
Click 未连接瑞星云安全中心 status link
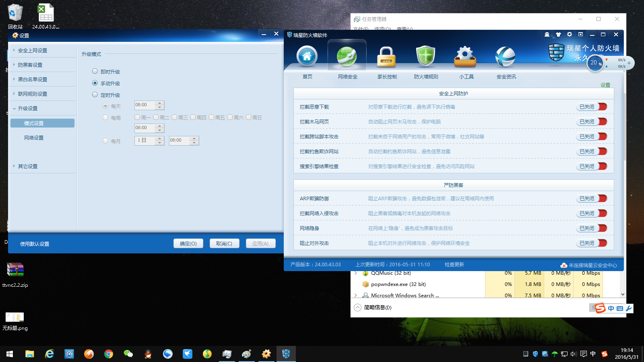click(x=588, y=265)
